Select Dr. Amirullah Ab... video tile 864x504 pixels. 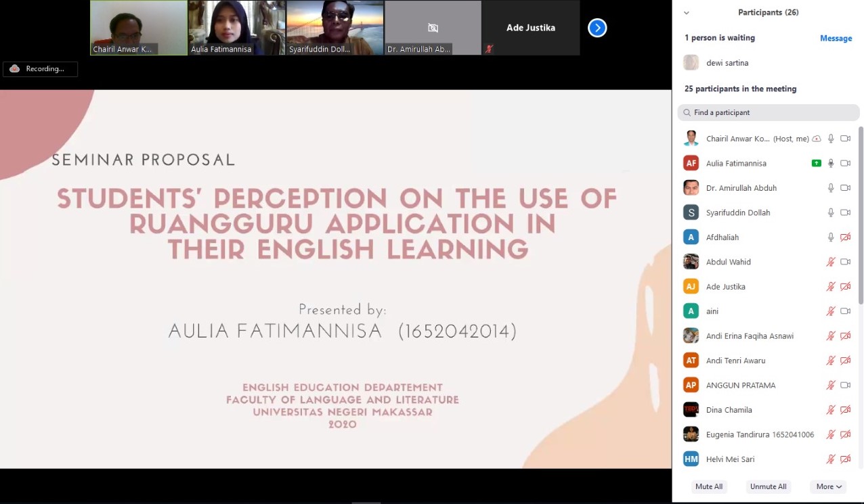433,28
